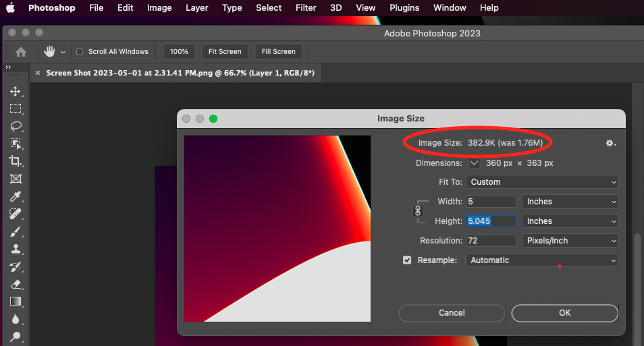Open the Help menu
The width and height of the screenshot is (644, 346).
click(489, 8)
